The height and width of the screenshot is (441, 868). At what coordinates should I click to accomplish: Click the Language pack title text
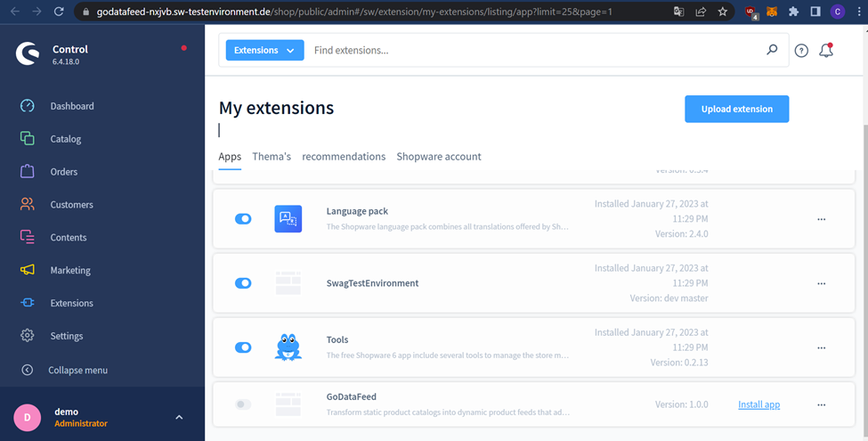(x=357, y=211)
